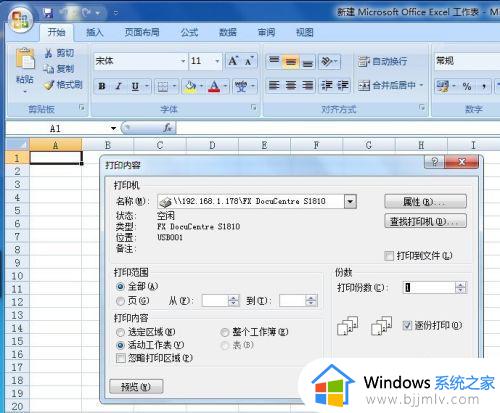Click the 查找打印机 button
The height and width of the screenshot is (413, 500).
coord(425,221)
